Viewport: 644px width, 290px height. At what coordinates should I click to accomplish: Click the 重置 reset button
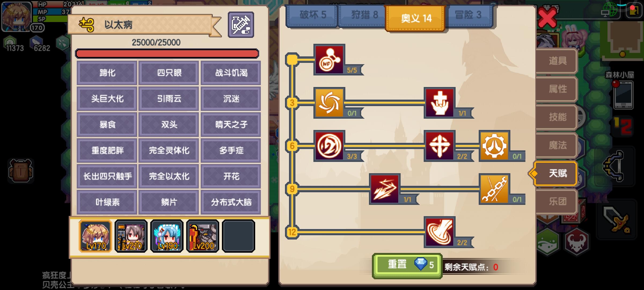[407, 265]
